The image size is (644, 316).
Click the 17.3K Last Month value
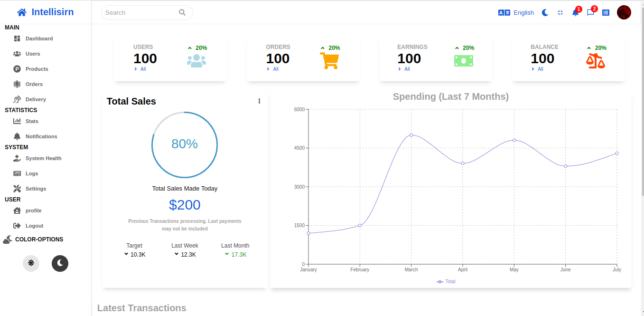tap(239, 254)
